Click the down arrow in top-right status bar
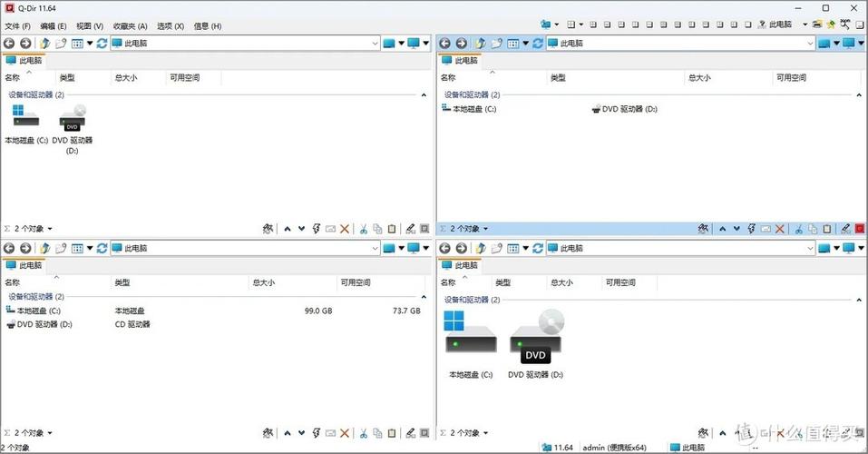Viewport: 868px width, 454px height. [736, 229]
